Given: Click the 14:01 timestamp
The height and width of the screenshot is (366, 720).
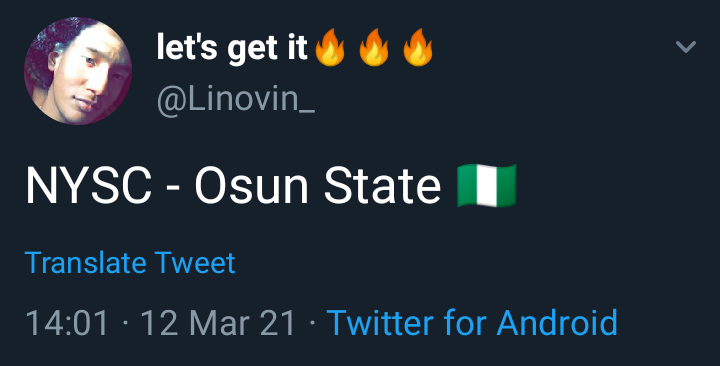Looking at the screenshot, I should coord(67,323).
